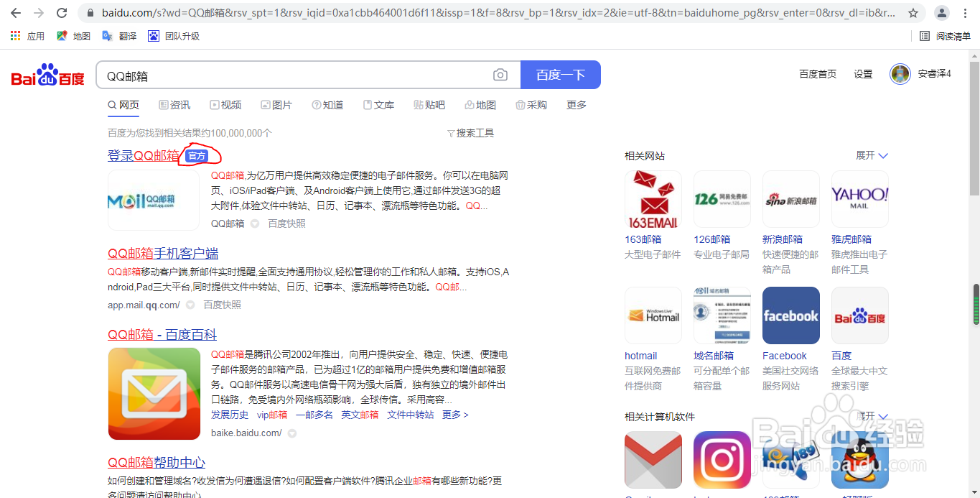This screenshot has height=498, width=980.
Task: Open the 翻译 bookmark
Action: [x=119, y=36]
